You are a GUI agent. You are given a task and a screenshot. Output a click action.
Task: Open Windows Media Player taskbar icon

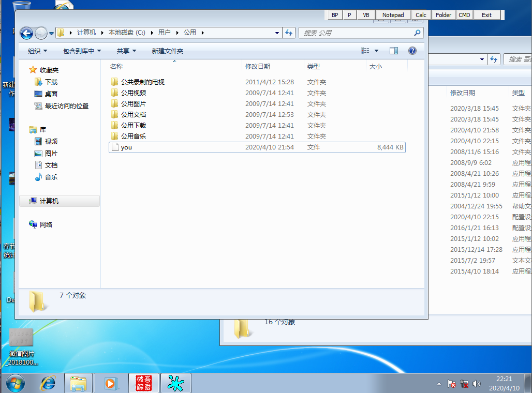pos(111,384)
